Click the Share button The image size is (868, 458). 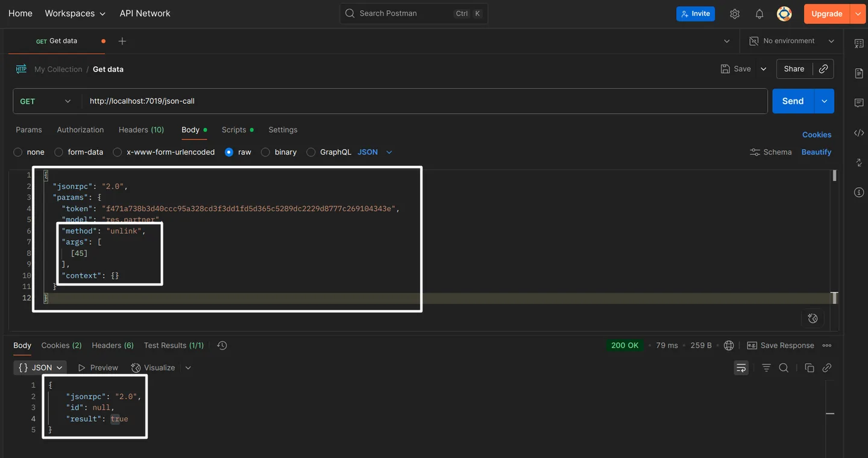794,69
